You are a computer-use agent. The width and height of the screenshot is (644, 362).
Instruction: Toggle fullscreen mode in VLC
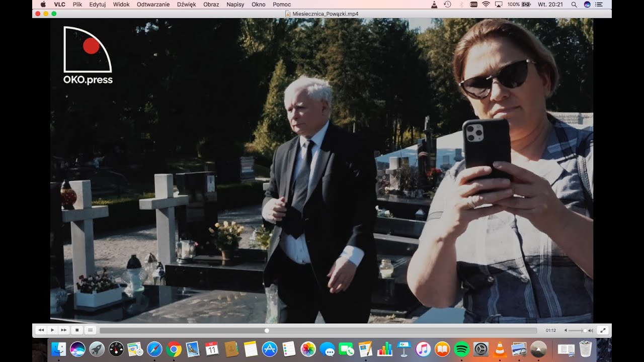point(603,330)
